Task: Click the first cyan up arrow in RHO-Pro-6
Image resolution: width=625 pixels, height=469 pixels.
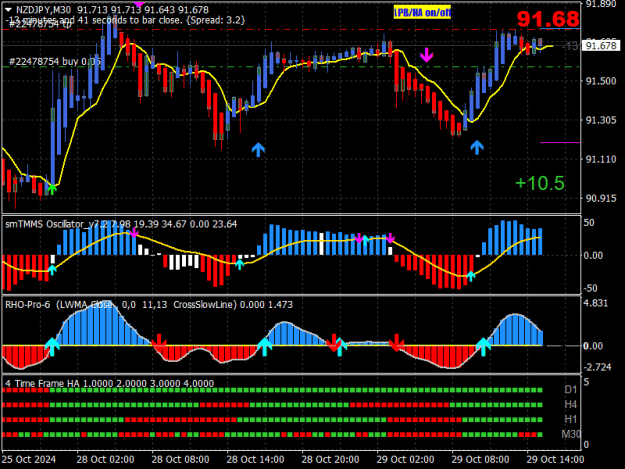Action: point(52,347)
